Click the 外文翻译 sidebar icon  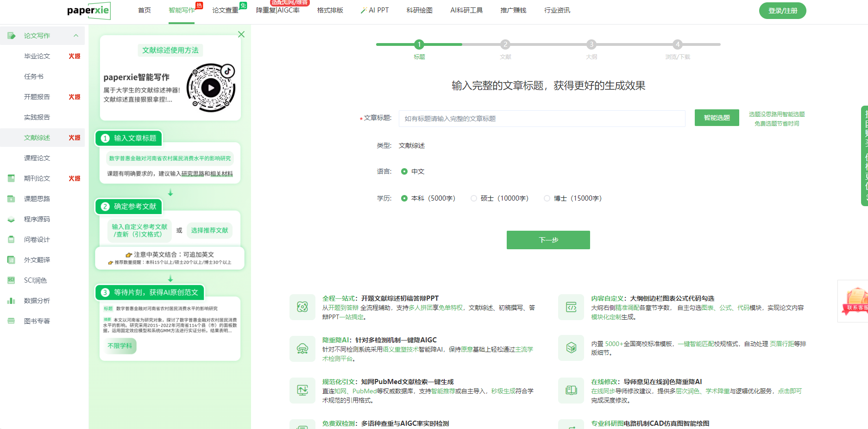[x=11, y=260]
